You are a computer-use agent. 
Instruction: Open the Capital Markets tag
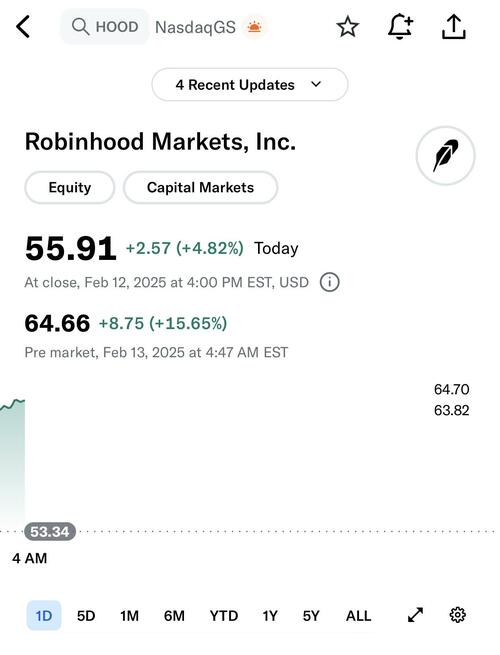pos(201,188)
